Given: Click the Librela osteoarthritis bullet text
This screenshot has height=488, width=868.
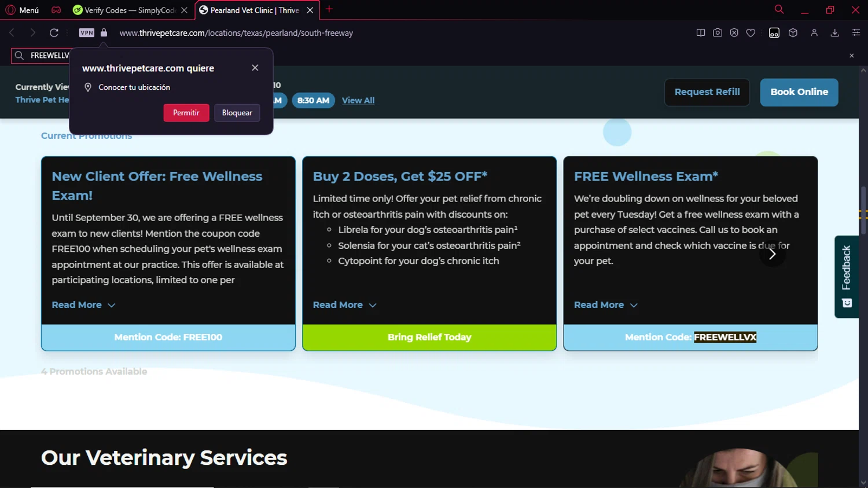Looking at the screenshot, I should tap(428, 230).
